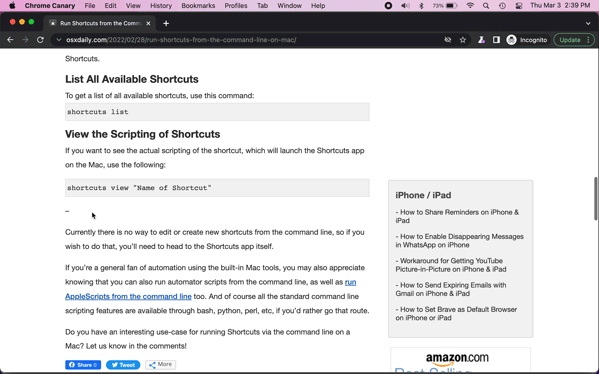The image size is (599, 374).
Task: Open Spotlight search in menu bar
Action: click(486, 6)
